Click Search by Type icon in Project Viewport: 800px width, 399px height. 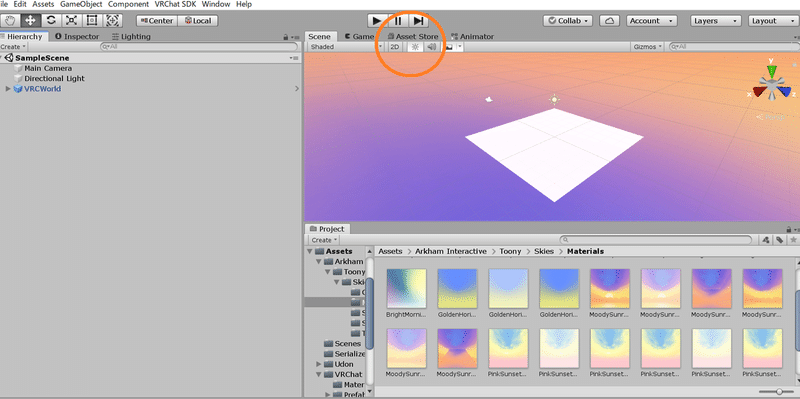766,240
